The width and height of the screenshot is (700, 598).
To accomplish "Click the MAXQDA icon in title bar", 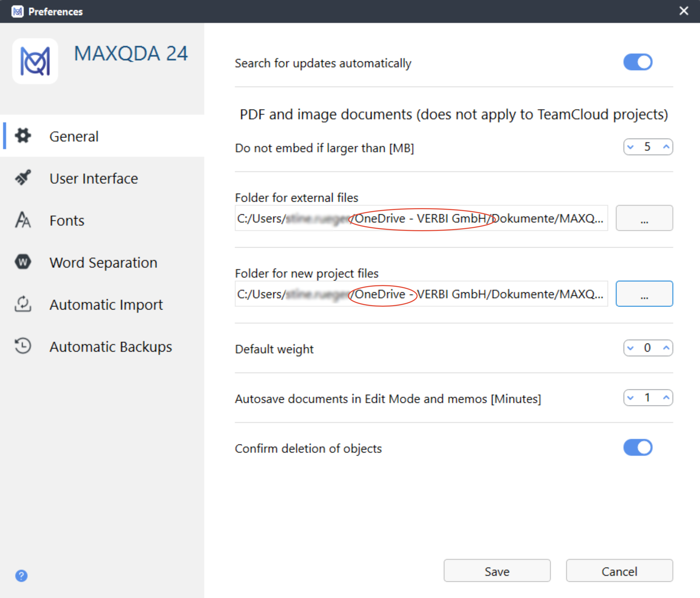I will [x=17, y=11].
